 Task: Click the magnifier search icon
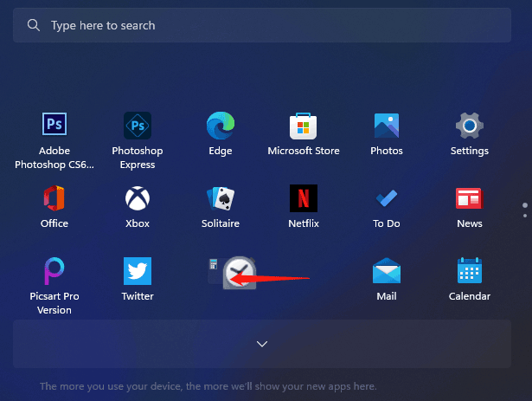pyautogui.click(x=33, y=25)
